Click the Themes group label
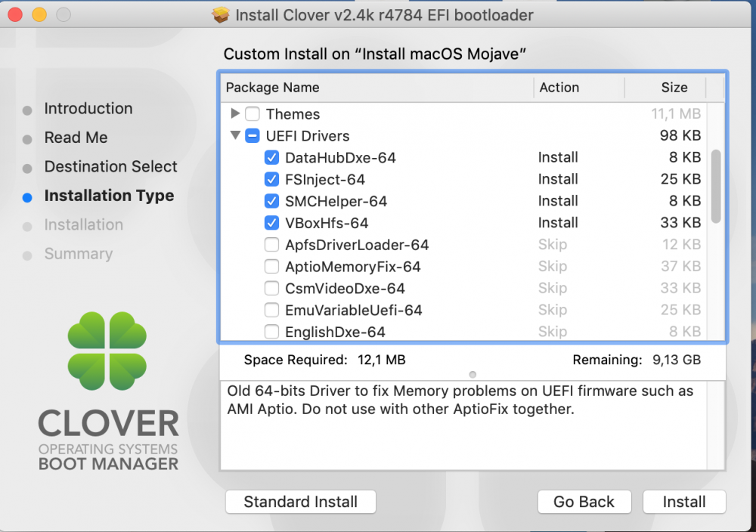The height and width of the screenshot is (532, 756). point(293,114)
